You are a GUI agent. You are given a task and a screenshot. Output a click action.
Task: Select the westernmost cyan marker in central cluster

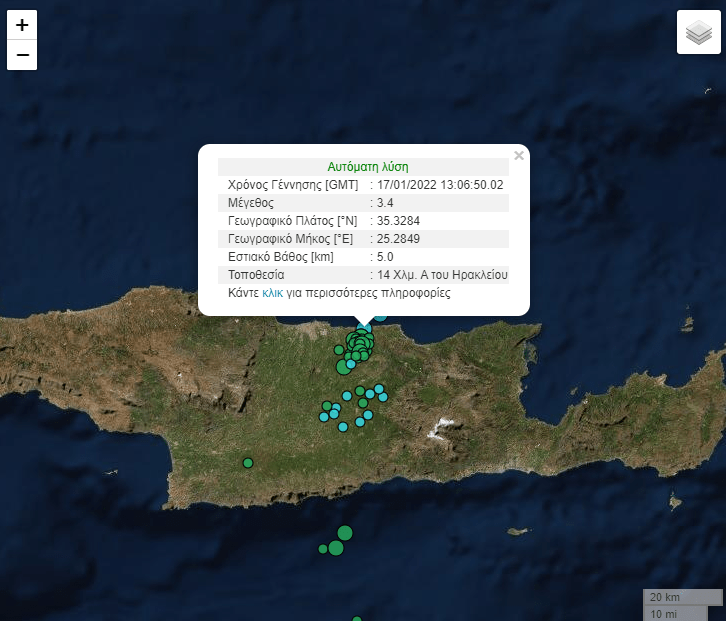point(324,418)
